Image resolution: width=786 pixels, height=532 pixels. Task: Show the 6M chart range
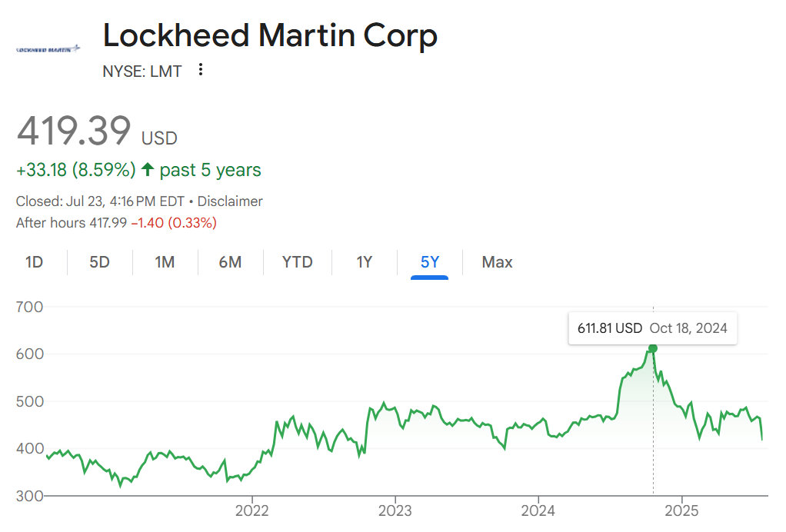230,262
